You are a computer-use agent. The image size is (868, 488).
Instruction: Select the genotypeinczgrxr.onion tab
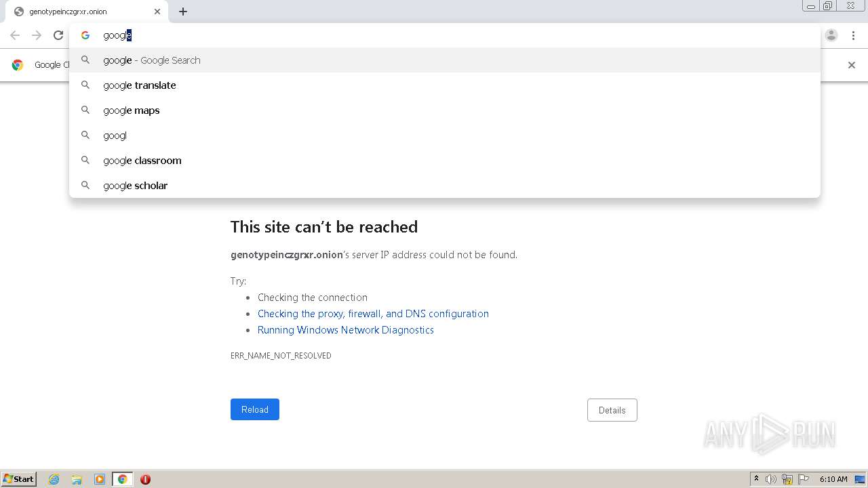tap(87, 12)
